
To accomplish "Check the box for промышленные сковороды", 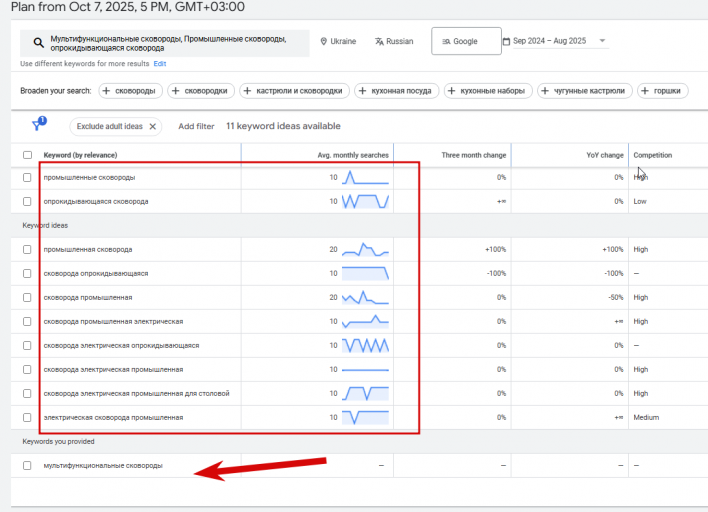I will click(27, 177).
